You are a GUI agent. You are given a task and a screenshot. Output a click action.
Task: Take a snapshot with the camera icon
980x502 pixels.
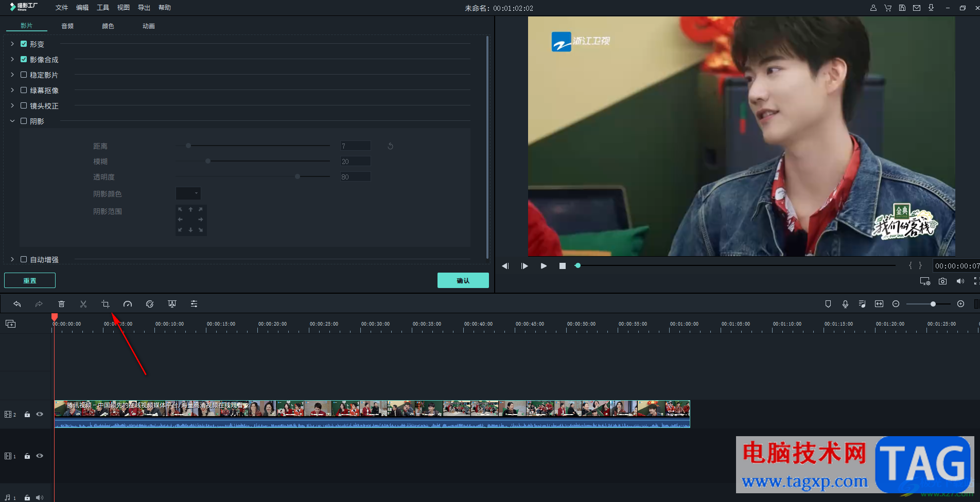pyautogui.click(x=942, y=281)
